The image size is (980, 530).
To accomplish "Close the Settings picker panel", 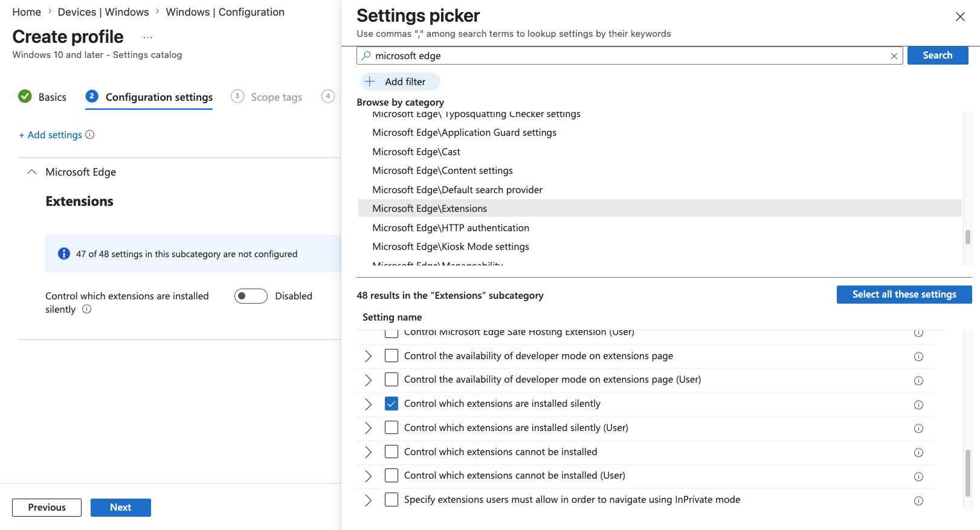I will [960, 17].
